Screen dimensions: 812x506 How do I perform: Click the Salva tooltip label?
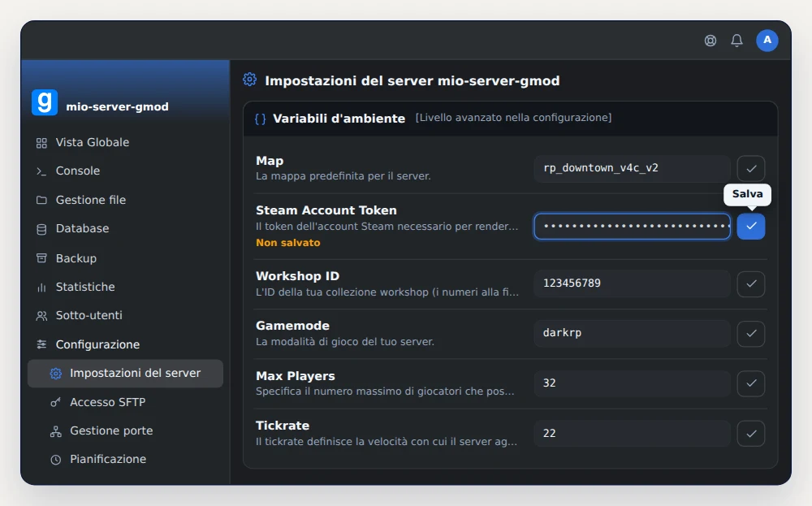(747, 194)
